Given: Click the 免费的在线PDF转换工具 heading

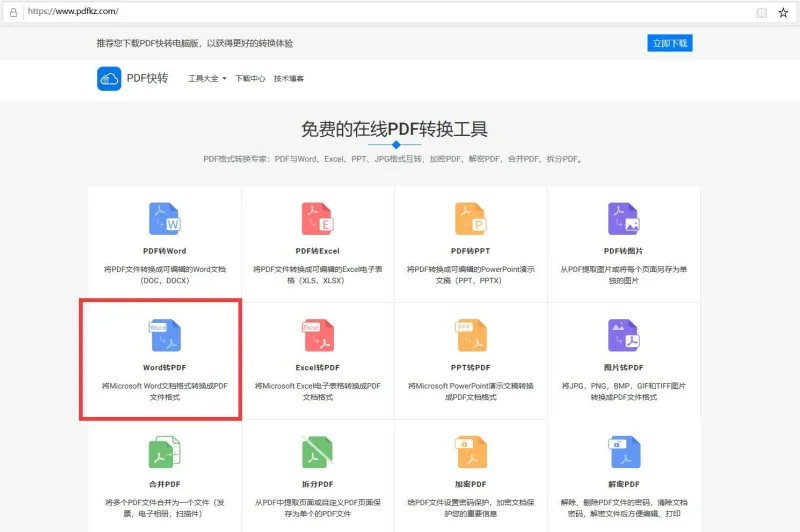Looking at the screenshot, I should pos(394,130).
